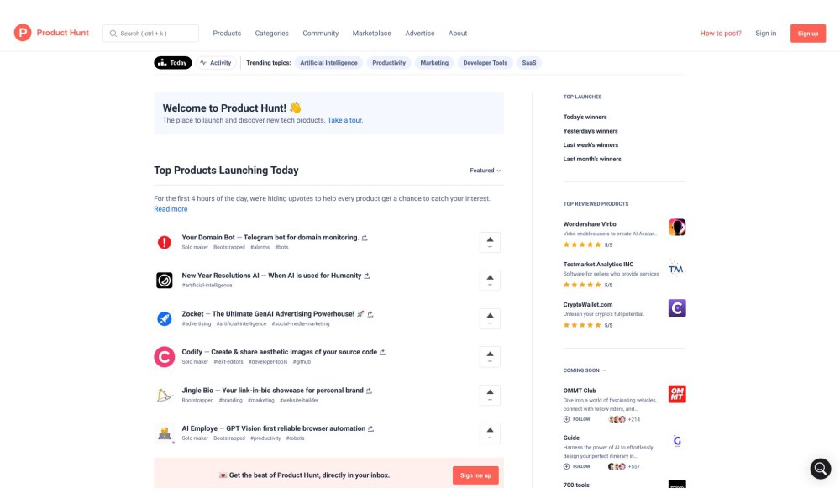Click the Product Hunt logo icon
Viewport: 840px width, 504px height.
tap(23, 33)
